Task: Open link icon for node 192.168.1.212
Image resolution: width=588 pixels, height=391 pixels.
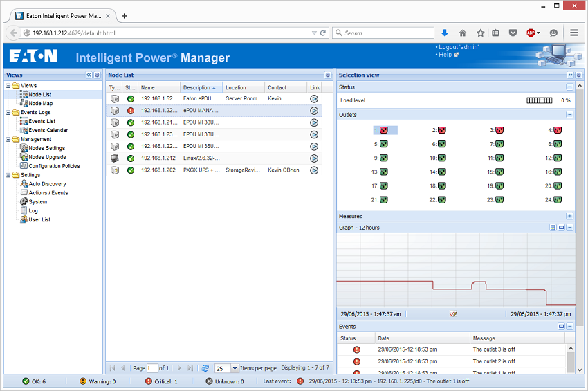Action: point(314,158)
